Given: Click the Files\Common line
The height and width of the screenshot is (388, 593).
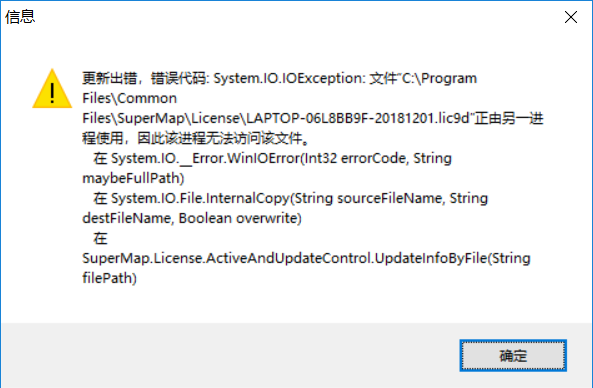Looking at the screenshot, I should pyautogui.click(x=129, y=98).
